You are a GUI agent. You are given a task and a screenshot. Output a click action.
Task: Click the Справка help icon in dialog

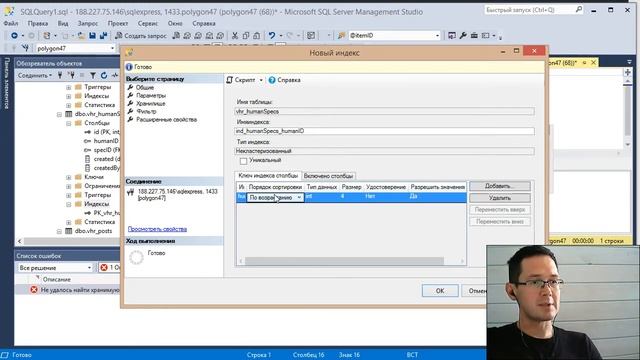pyautogui.click(x=272, y=80)
